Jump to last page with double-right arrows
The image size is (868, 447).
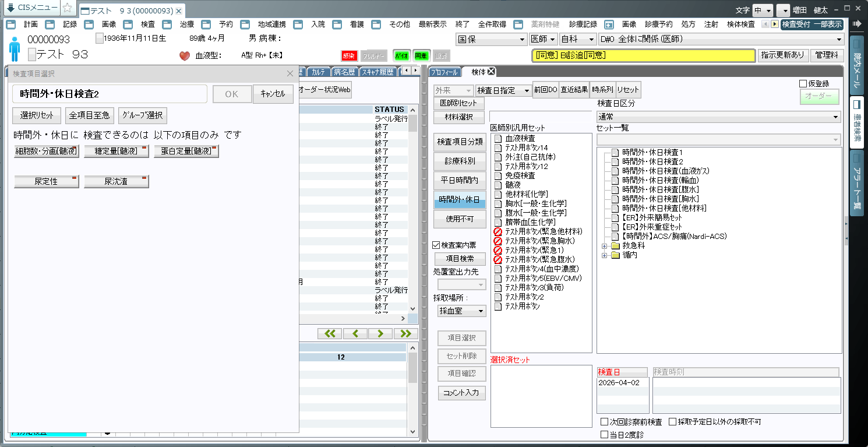[x=405, y=333]
